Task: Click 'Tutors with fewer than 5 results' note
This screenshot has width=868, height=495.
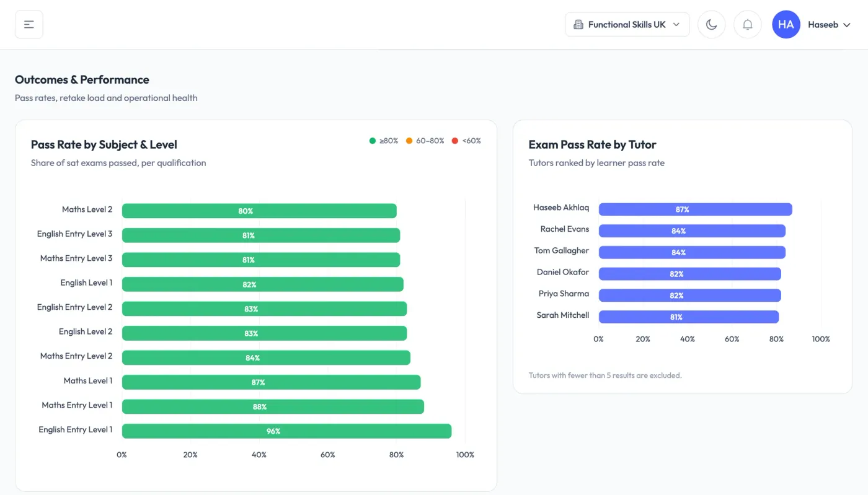Action: (605, 375)
